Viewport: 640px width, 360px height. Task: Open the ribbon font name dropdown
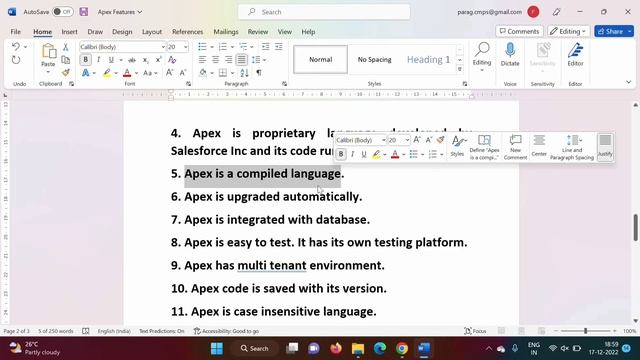163,47
